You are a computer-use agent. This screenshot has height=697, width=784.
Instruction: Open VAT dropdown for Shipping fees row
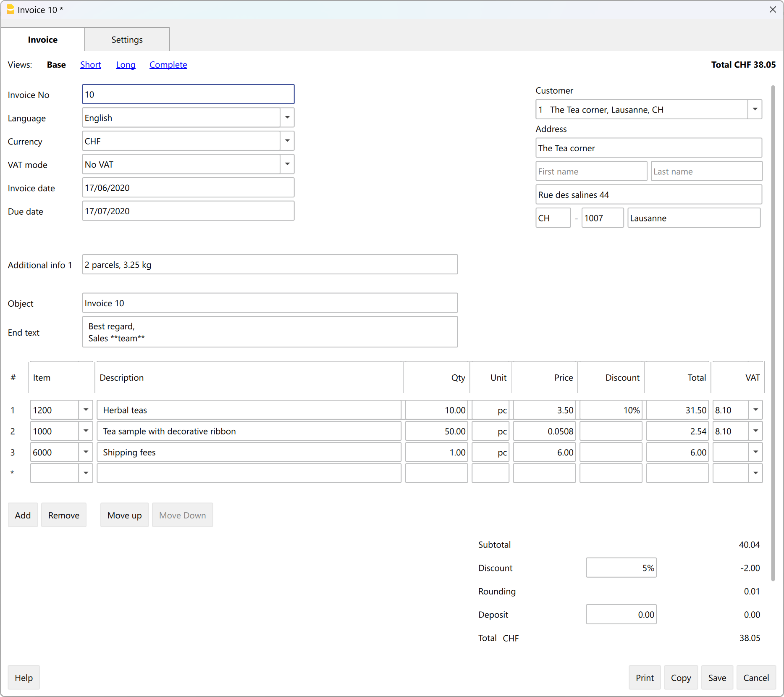point(755,452)
